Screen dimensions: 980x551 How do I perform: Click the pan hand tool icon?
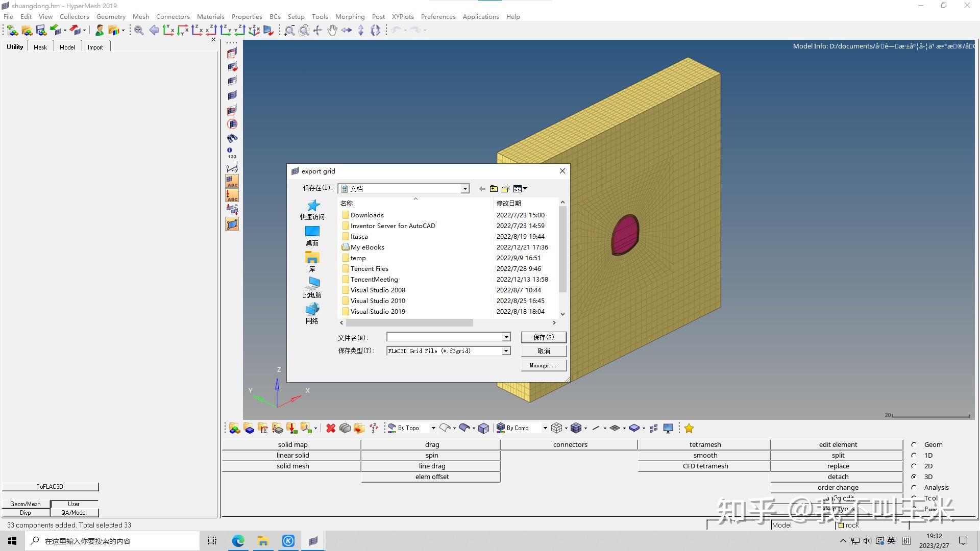coord(332,31)
